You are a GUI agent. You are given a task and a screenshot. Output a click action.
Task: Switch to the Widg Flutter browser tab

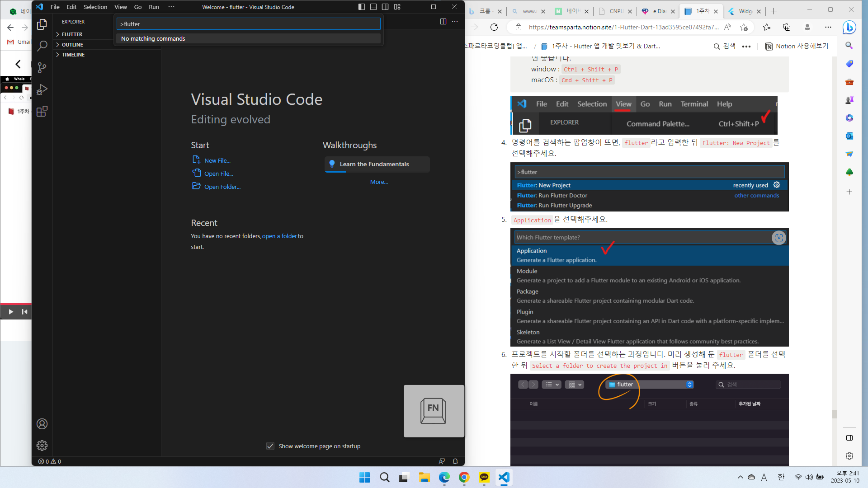click(745, 11)
